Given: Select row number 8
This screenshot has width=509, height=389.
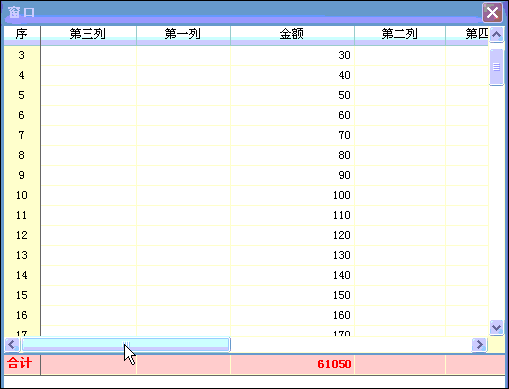Looking at the screenshot, I should click(22, 155).
